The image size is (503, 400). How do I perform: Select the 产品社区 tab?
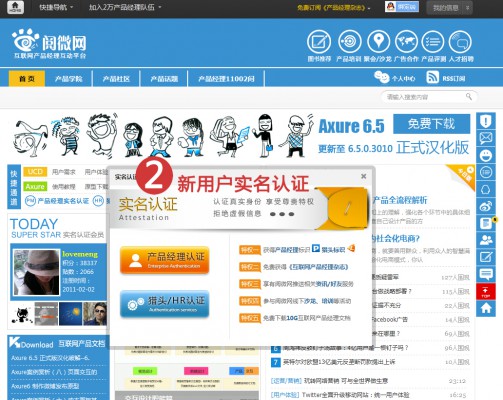(x=116, y=79)
